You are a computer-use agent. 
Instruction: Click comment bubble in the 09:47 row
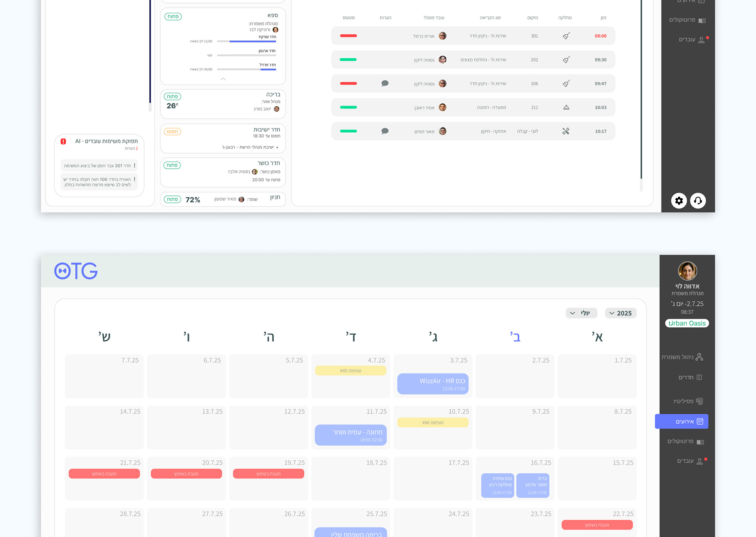(x=385, y=83)
